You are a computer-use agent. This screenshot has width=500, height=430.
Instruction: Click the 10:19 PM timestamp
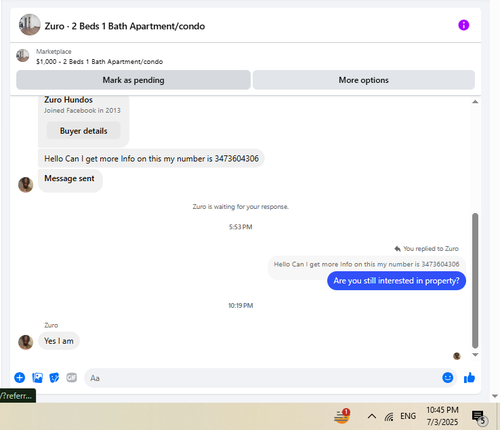(x=240, y=305)
